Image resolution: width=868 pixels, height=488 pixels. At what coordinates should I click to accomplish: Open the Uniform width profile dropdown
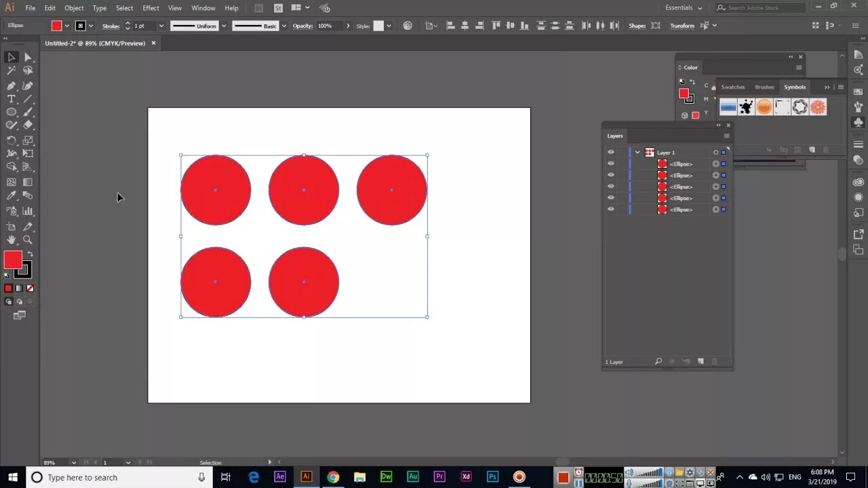224,26
